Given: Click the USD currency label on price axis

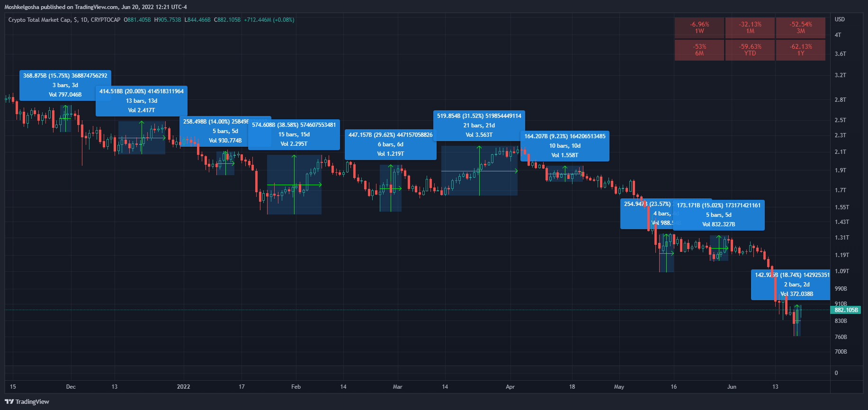Looking at the screenshot, I should [x=840, y=19].
